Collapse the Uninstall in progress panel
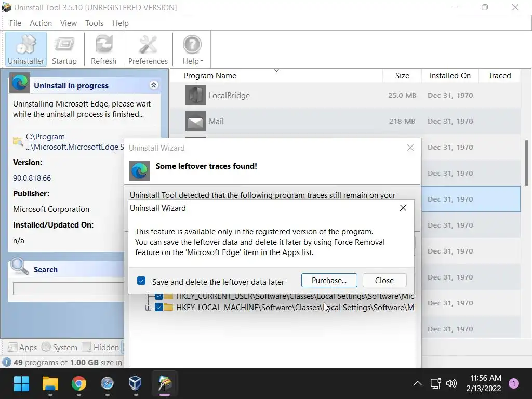 click(153, 85)
